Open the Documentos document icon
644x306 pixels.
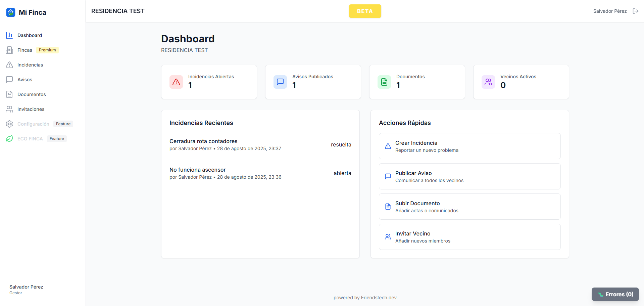[x=9, y=94]
